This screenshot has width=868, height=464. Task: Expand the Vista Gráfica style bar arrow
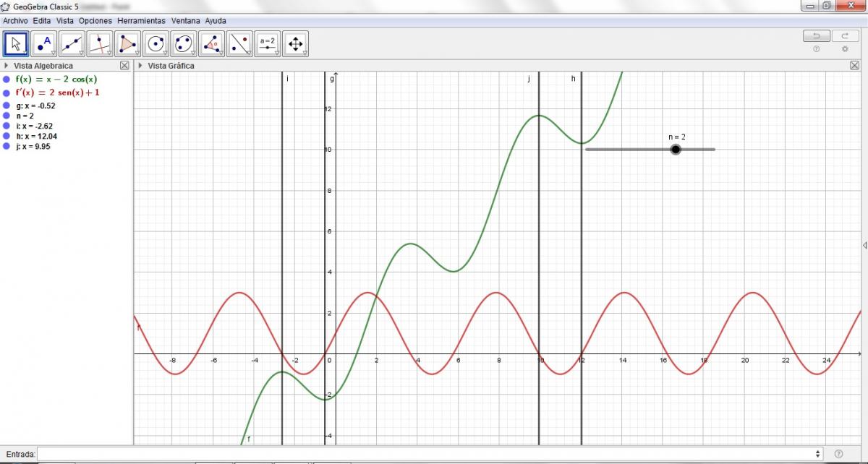point(140,66)
